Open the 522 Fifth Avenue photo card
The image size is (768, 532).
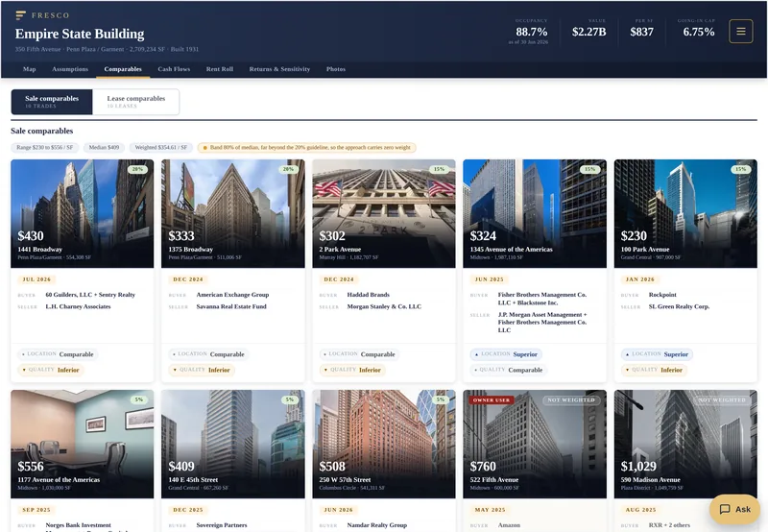click(535, 444)
